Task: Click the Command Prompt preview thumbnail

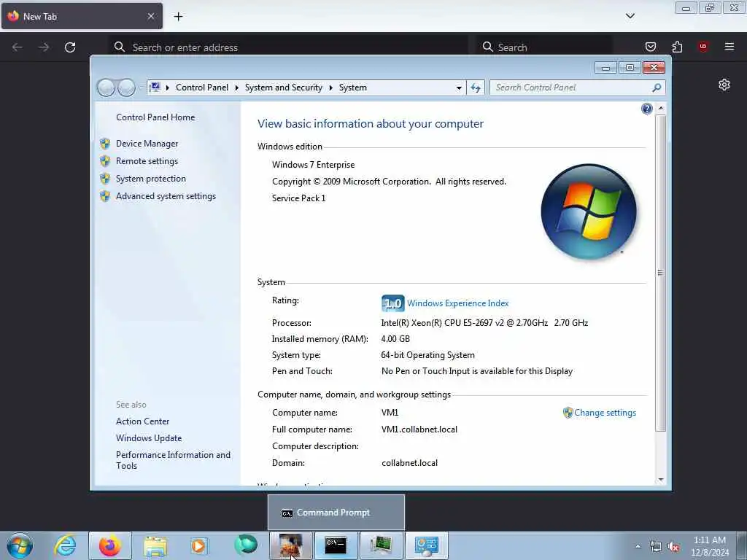Action: point(336,513)
